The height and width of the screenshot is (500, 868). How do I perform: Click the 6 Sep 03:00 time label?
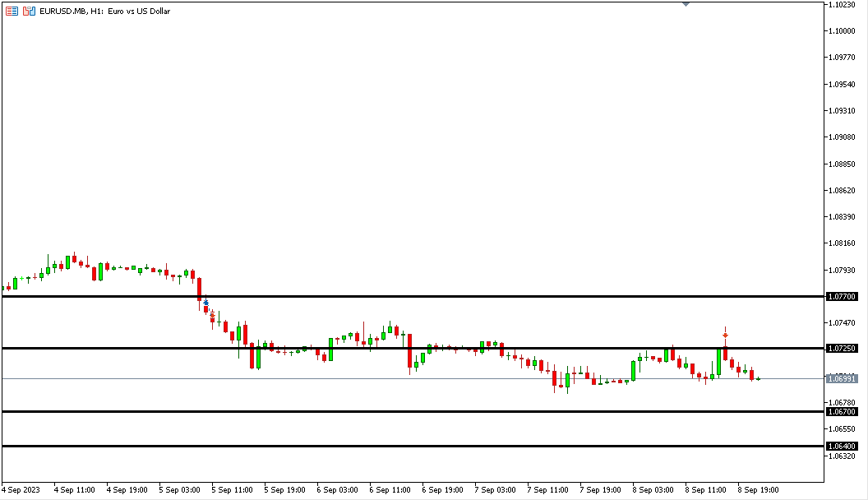(337, 490)
